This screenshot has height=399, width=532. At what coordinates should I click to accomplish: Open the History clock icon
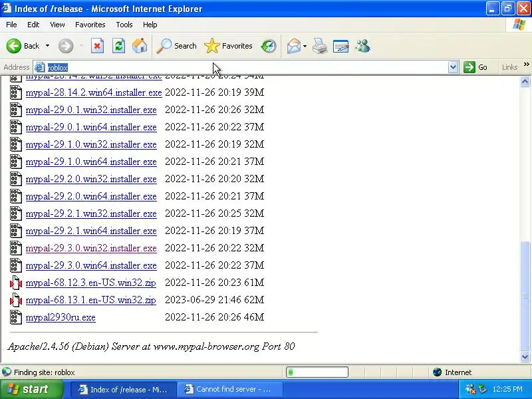pyautogui.click(x=269, y=46)
